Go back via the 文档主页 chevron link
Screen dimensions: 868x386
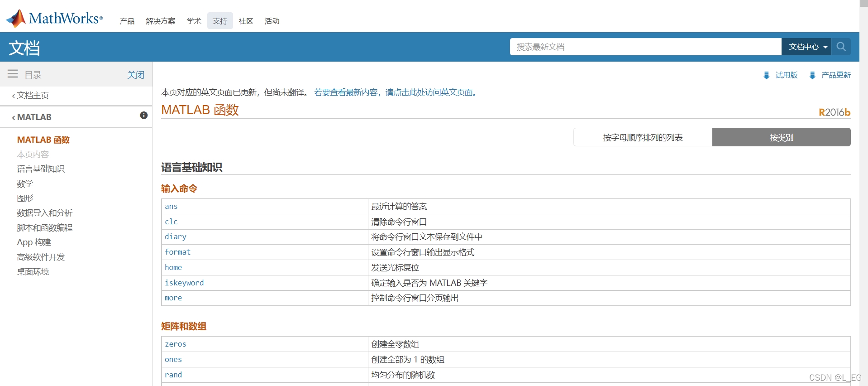[30, 96]
